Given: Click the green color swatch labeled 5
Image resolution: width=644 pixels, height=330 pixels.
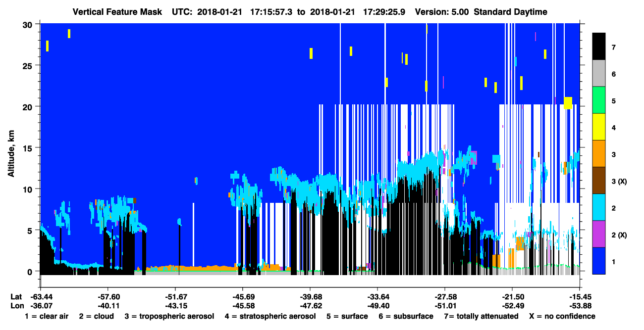Looking at the screenshot, I should tap(599, 100).
